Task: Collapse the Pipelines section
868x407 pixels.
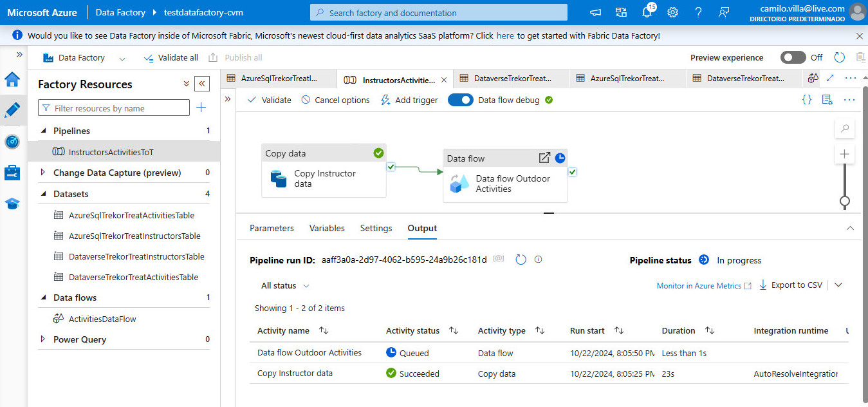Action: [44, 131]
